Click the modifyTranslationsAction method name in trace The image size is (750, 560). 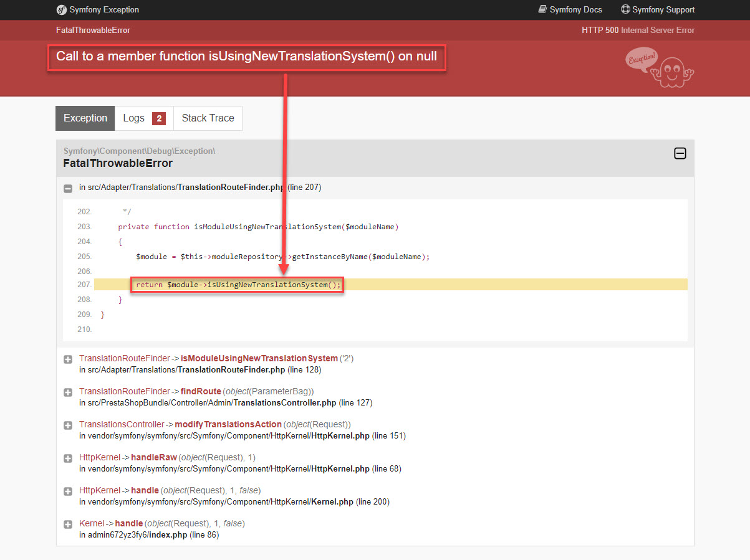228,425
